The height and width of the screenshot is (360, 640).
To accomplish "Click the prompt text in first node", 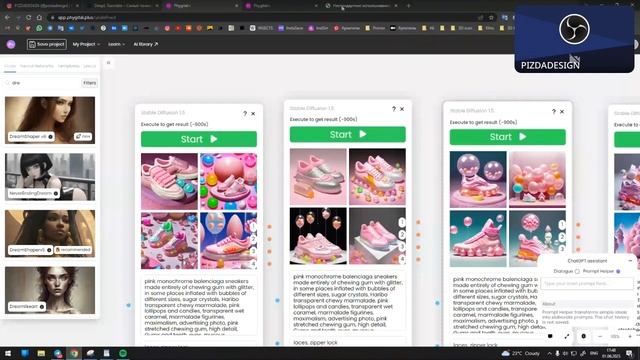I will pyautogui.click(x=199, y=306).
